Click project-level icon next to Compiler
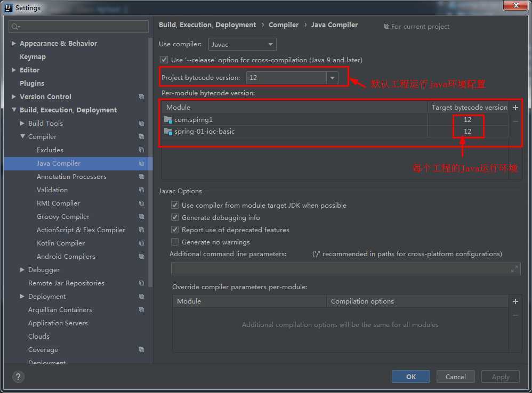Screen dimensions: 532x393 141,136
